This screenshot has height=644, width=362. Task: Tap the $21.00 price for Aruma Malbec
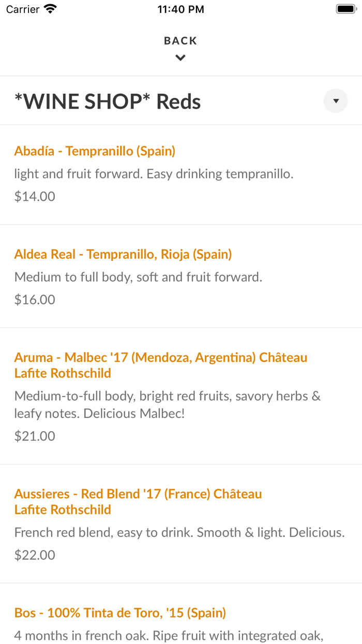(34, 436)
